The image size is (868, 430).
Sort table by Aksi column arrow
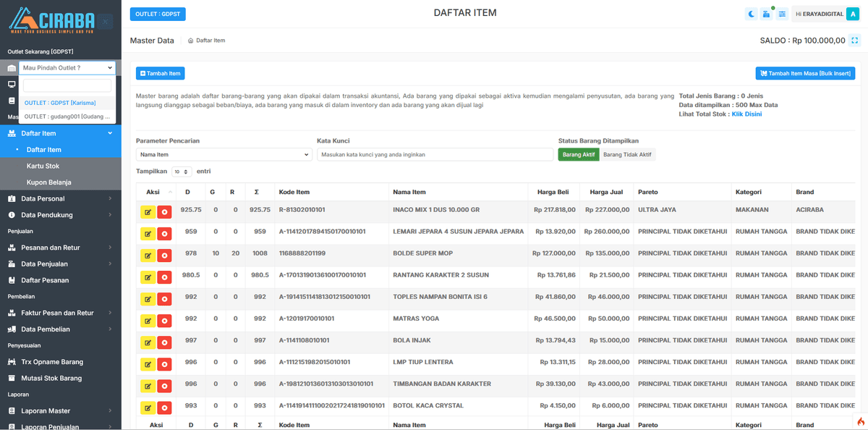tap(171, 192)
